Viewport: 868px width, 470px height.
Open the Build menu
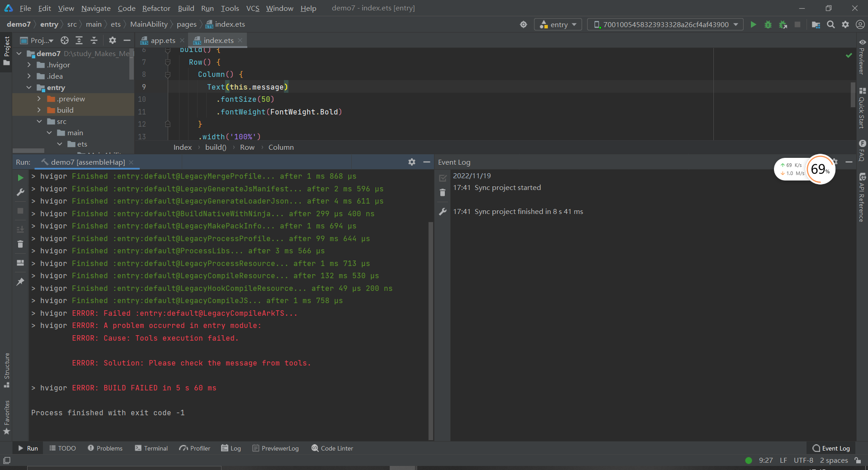pos(186,8)
